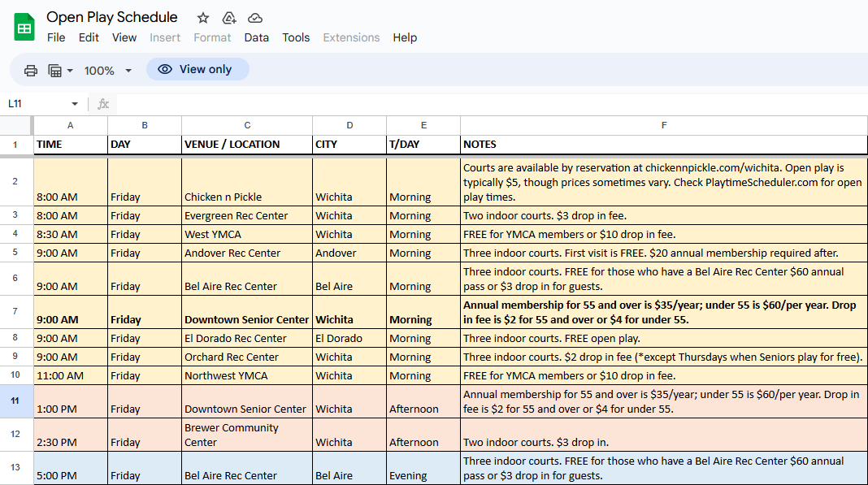Open the Data menu
This screenshot has width=868, height=485.
coord(256,37)
